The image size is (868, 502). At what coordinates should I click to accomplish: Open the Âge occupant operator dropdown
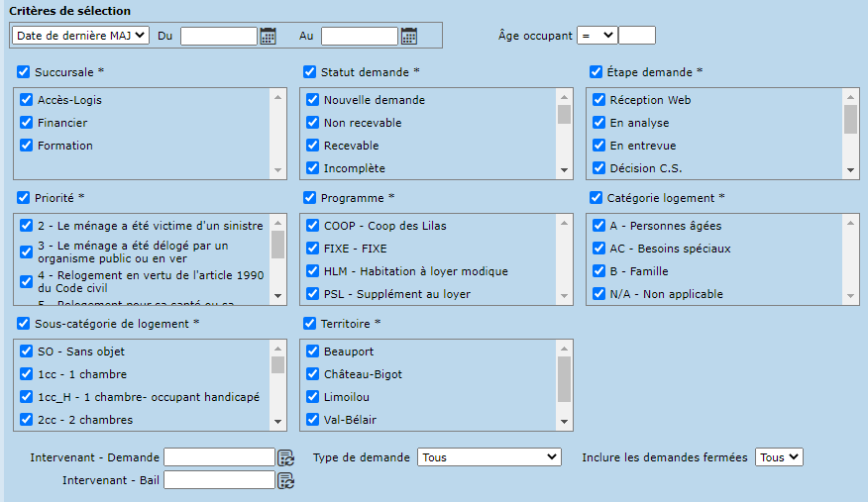[x=597, y=35]
